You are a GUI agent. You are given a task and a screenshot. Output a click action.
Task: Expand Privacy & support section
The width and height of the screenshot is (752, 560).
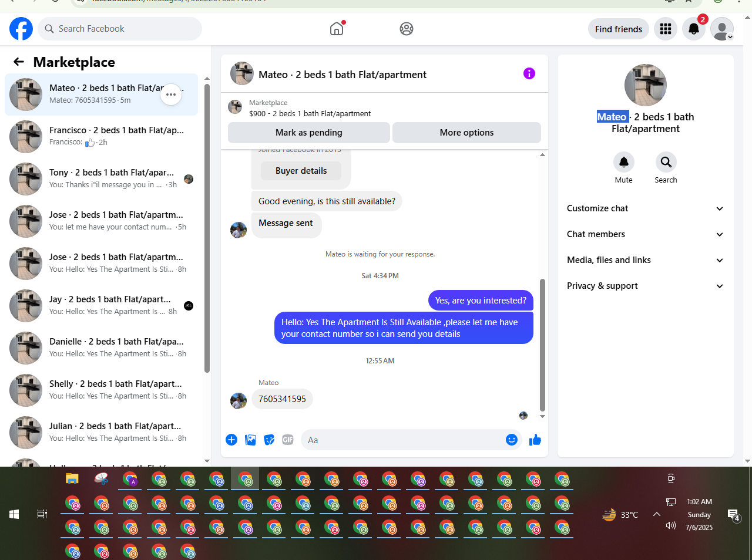coord(645,286)
